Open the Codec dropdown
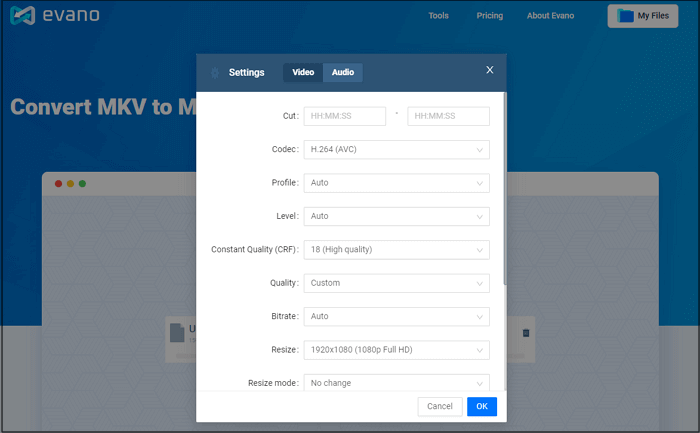The width and height of the screenshot is (700, 433). [396, 150]
